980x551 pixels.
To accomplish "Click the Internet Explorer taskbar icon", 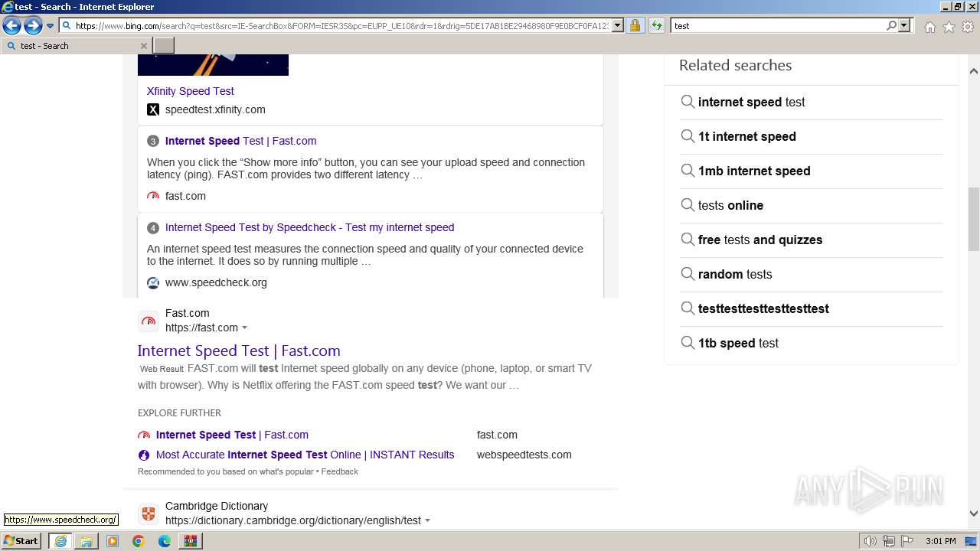I will (x=60, y=541).
